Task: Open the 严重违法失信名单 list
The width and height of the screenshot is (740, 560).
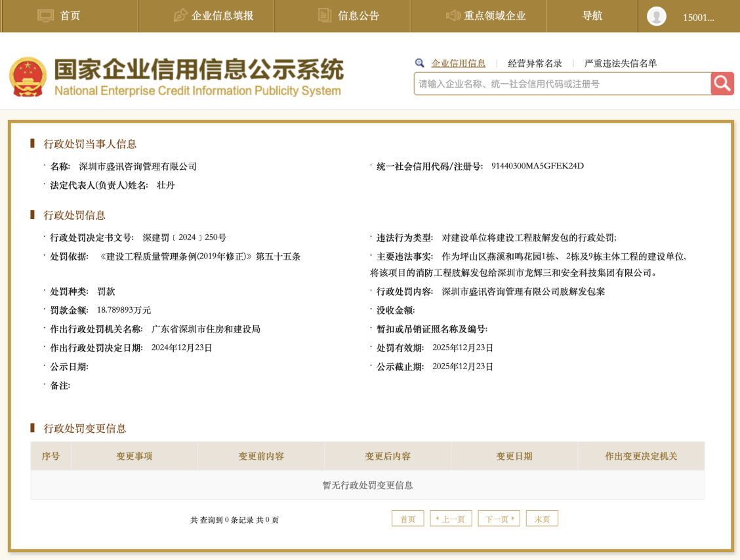Action: (x=621, y=63)
